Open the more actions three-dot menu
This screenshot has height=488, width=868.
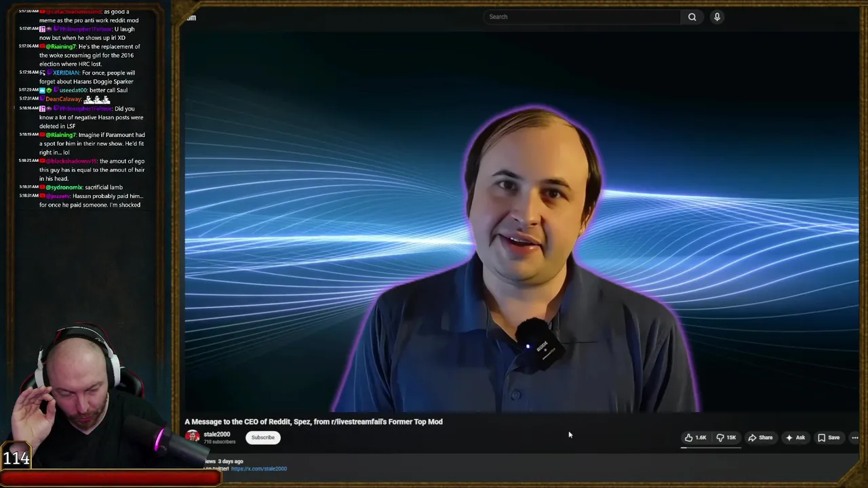click(854, 438)
